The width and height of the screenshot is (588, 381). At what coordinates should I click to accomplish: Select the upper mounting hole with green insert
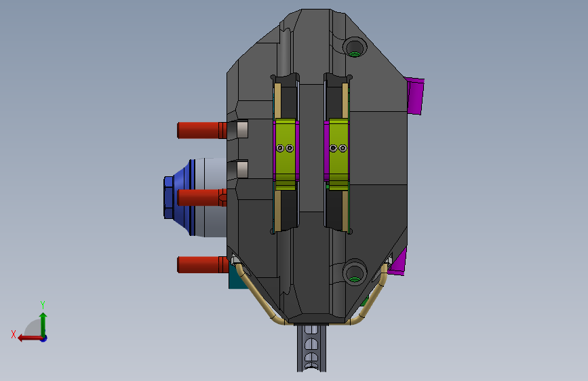coord(355,47)
